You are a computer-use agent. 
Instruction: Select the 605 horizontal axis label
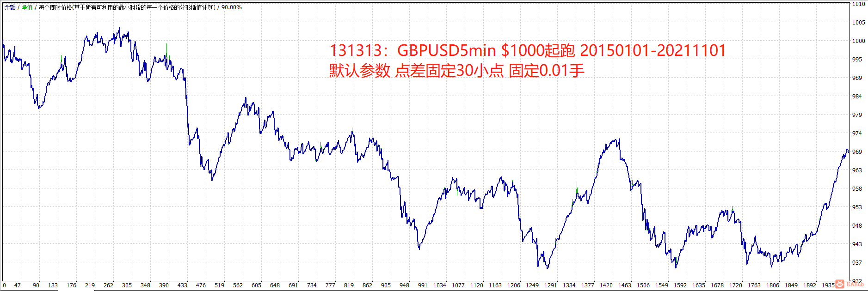(x=257, y=285)
